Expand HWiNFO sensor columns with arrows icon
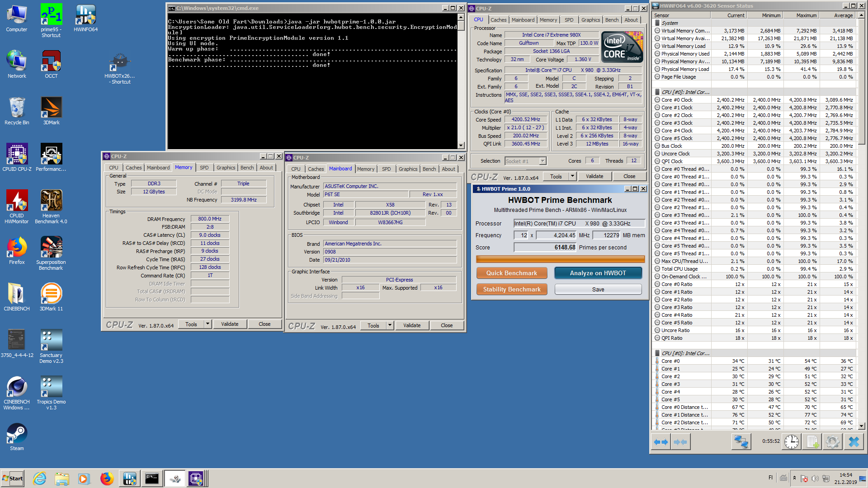 661,442
